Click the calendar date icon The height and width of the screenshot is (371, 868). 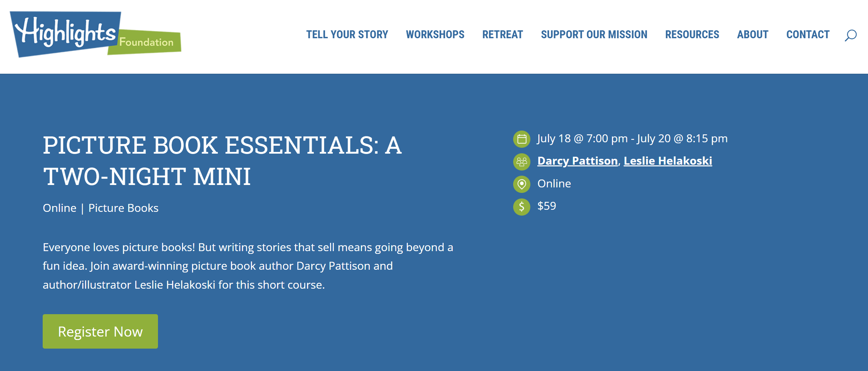point(522,139)
